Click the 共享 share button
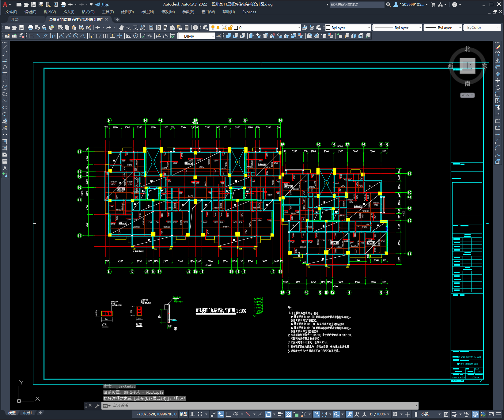This screenshot has height=420, width=504. tap(102, 5)
